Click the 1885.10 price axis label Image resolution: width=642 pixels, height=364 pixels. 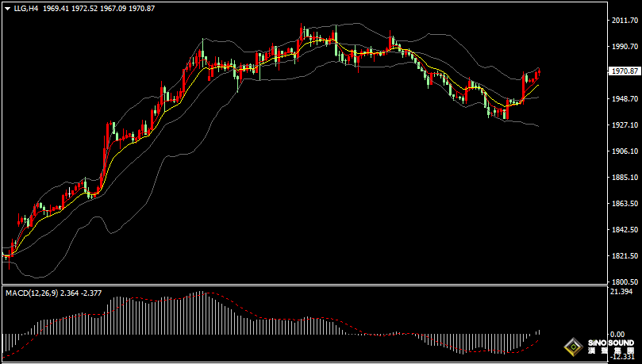(x=625, y=178)
